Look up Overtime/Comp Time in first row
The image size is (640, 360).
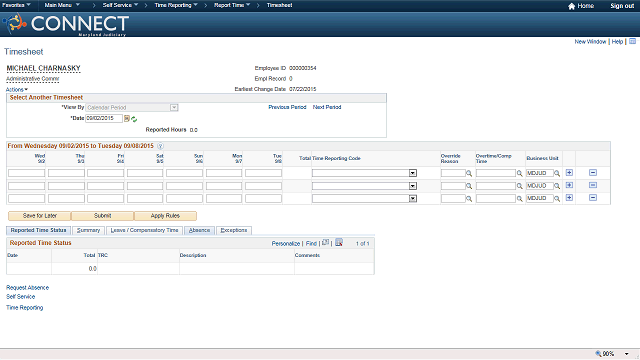tap(520, 173)
